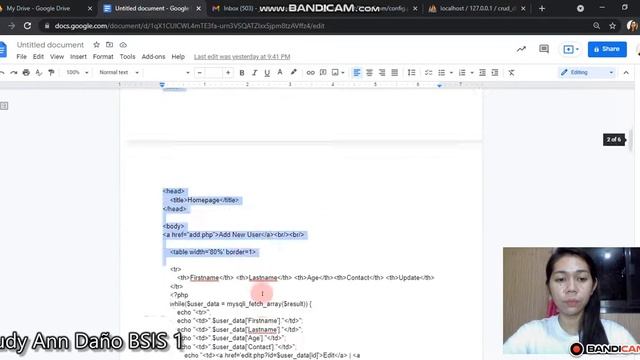Expand bulleted list options arrow

pyautogui.click(x=451, y=73)
